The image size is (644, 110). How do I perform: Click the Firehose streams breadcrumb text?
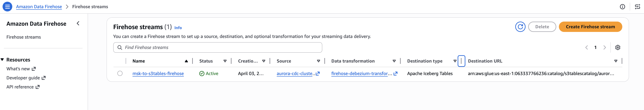click(90, 7)
